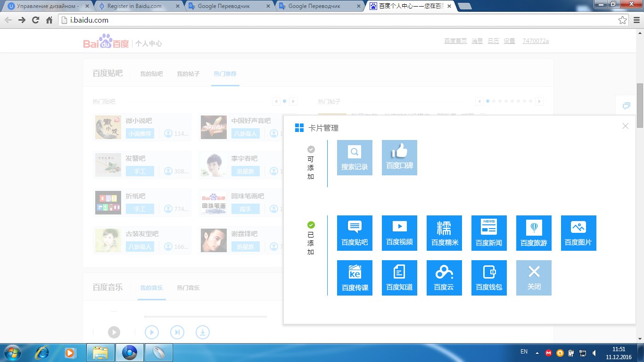The image size is (644, 362).
Task: Select the 百度图片 card tile
Action: [578, 233]
